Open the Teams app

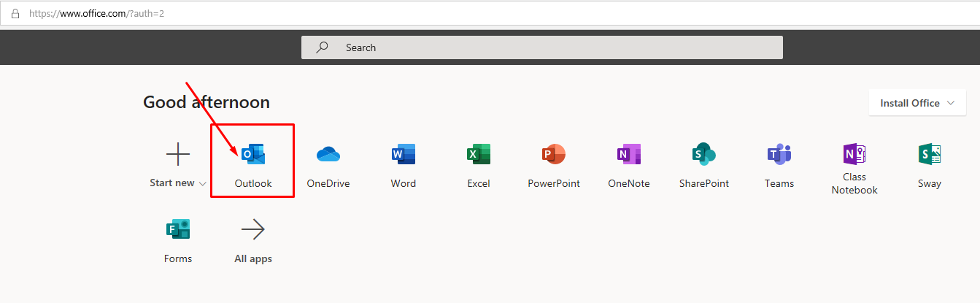(x=779, y=155)
